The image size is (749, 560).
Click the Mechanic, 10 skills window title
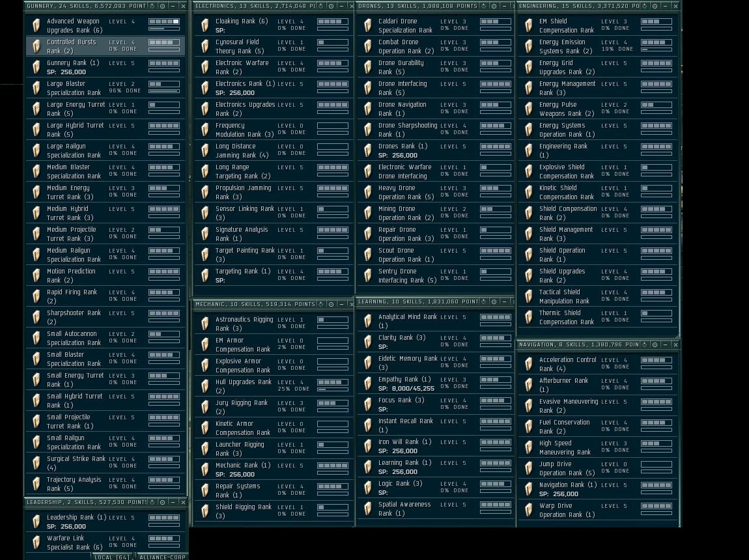click(255, 304)
